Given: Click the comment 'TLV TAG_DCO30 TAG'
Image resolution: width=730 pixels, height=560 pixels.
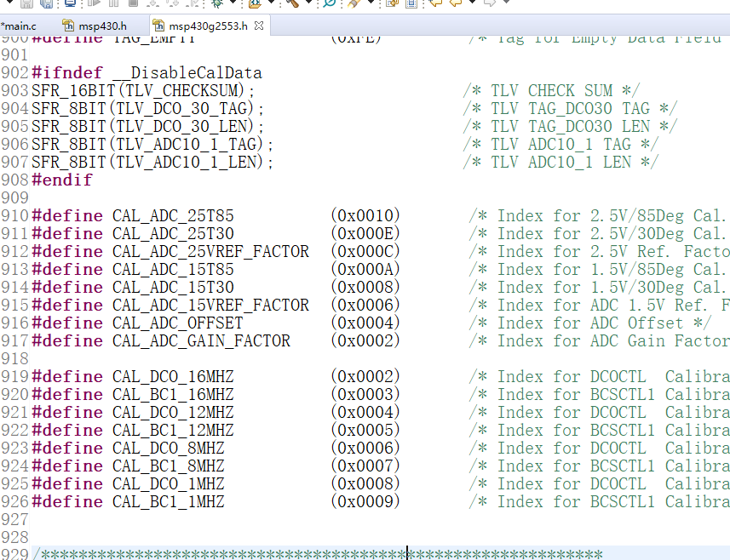Looking at the screenshot, I should 571,109.
